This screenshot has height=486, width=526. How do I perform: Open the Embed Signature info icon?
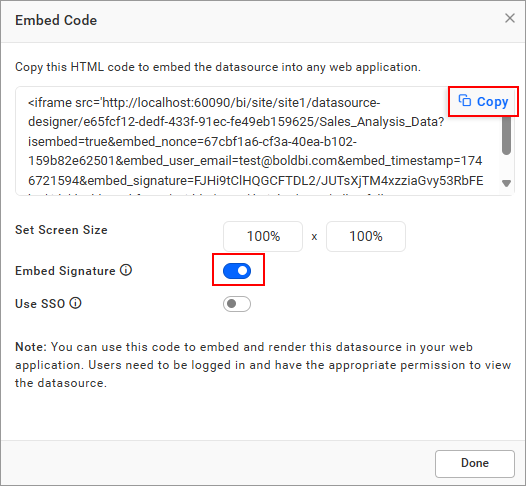pos(126,270)
